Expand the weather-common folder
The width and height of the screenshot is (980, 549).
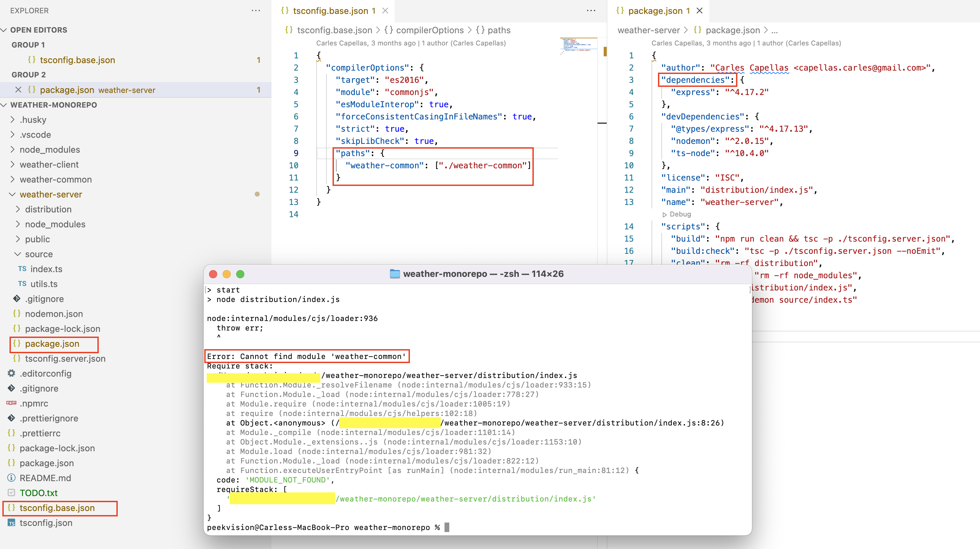(13, 179)
